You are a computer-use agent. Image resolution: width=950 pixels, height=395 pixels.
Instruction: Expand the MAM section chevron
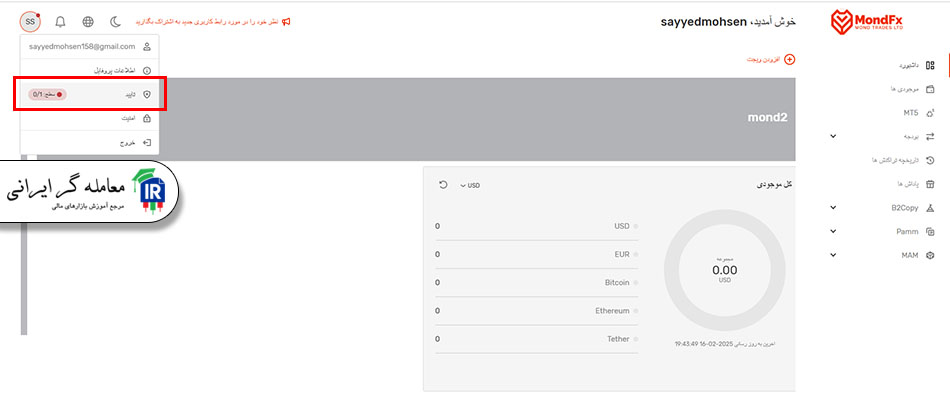[x=833, y=255]
